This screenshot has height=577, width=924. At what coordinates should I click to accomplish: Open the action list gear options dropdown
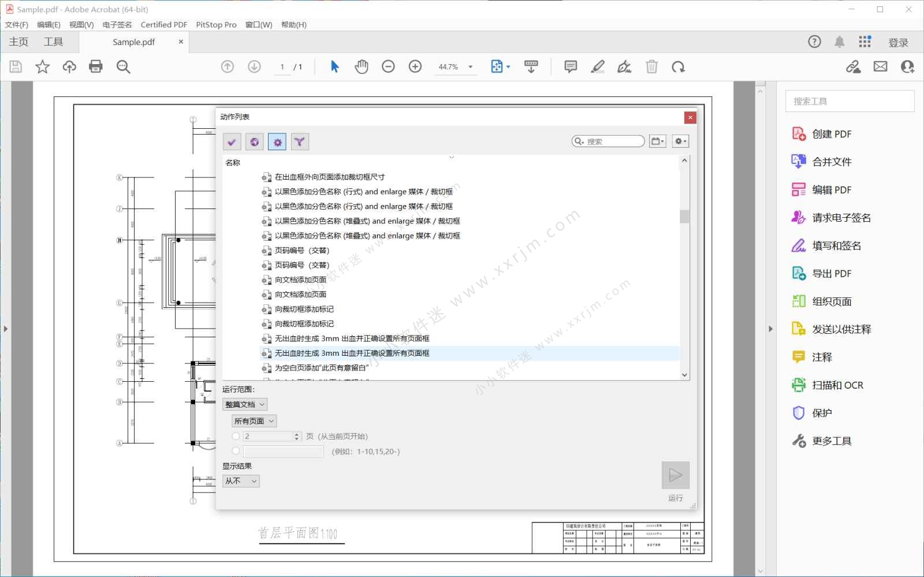click(x=680, y=142)
